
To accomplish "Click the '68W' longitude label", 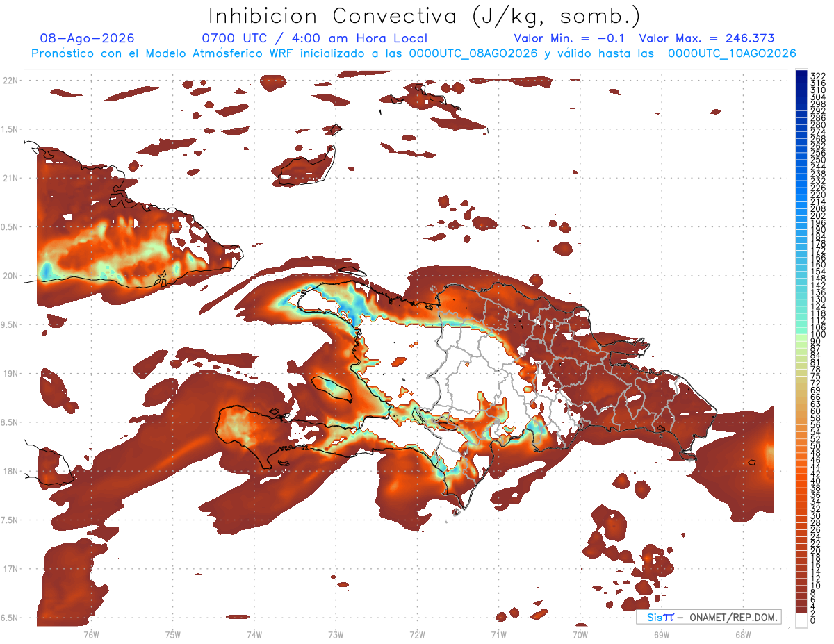I will coord(743,634).
